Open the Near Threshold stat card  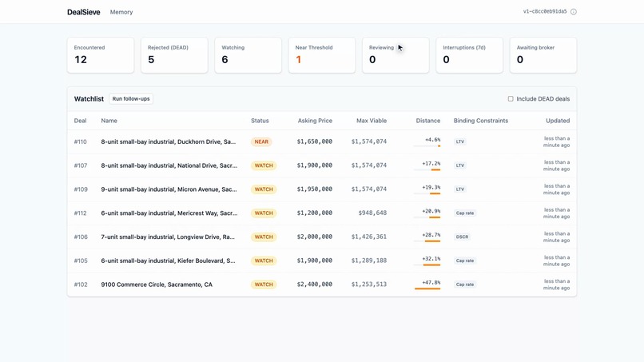click(322, 55)
